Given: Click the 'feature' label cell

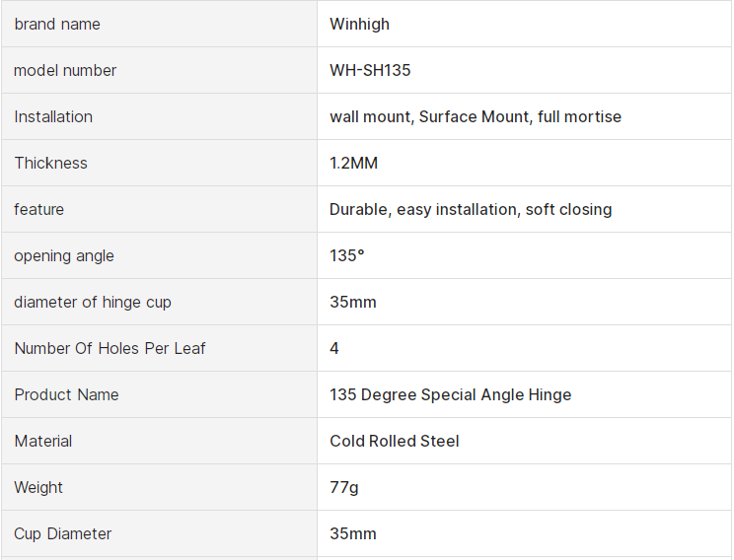Looking at the screenshot, I should pos(38,209).
